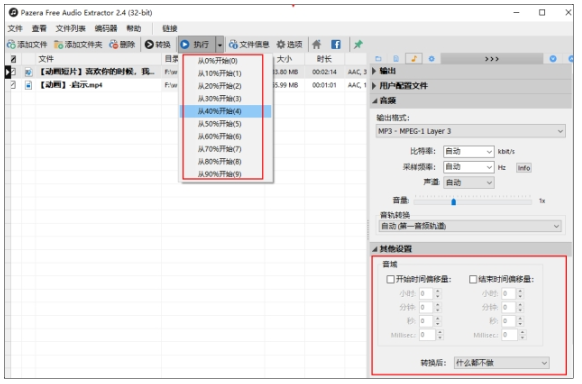This screenshot has height=384, width=582.
Task: Click the 大小 column header
Action: (x=285, y=59)
